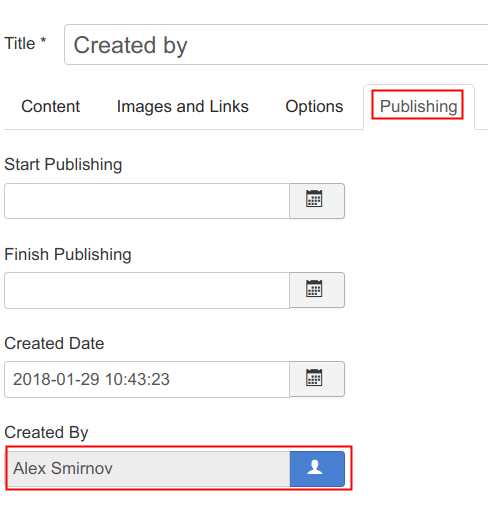Click the Created By label

[x=46, y=433]
